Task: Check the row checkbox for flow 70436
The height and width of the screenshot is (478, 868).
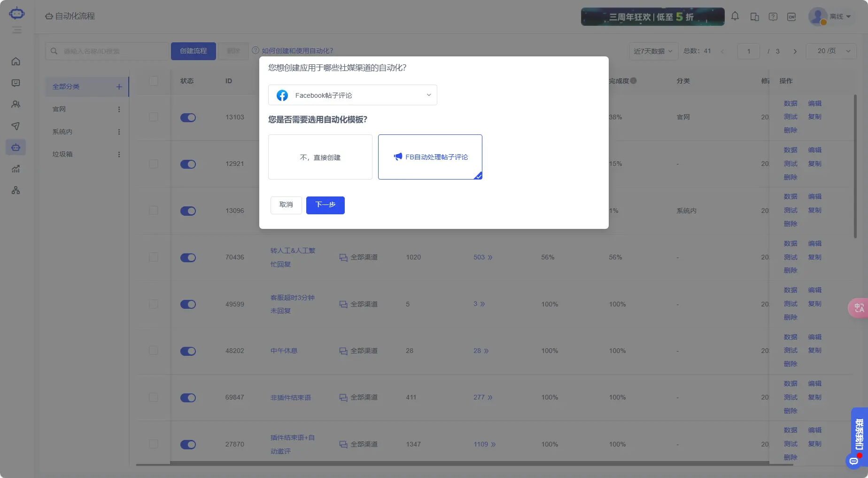Action: (153, 257)
